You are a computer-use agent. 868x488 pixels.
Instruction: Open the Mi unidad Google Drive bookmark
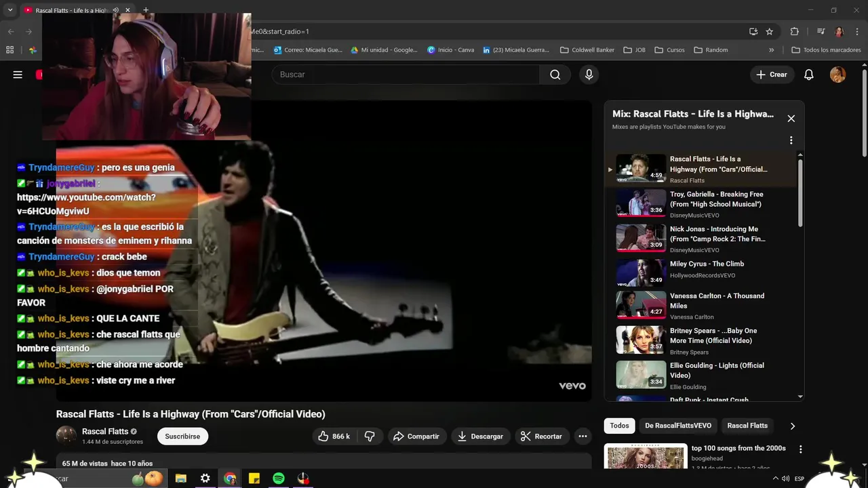[x=384, y=50]
